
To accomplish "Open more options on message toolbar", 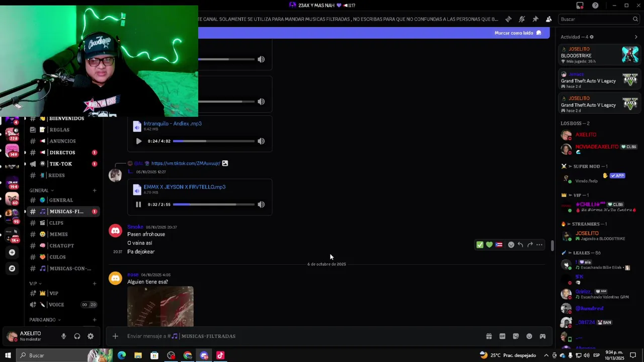I will 539,245.
